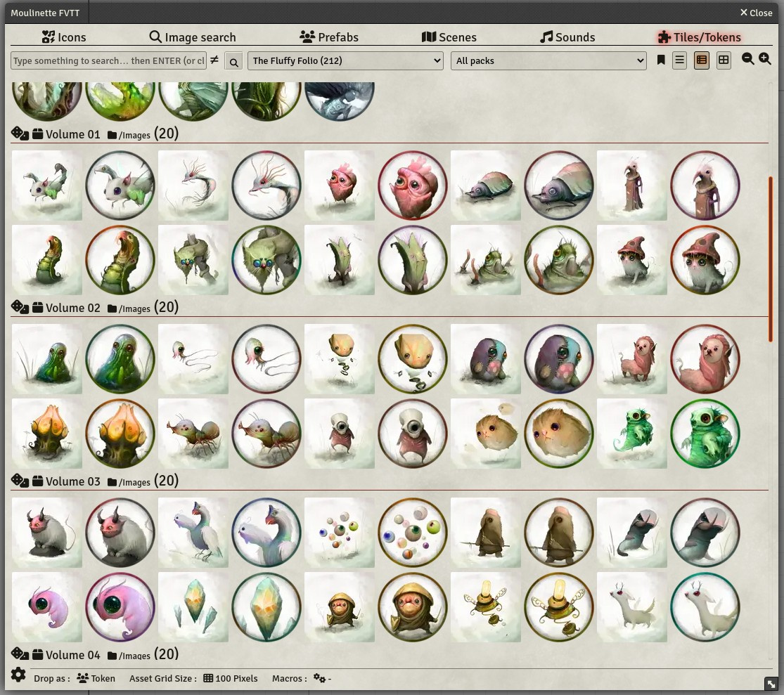Open /Images folder under Volume 01
The height and width of the screenshot is (695, 784).
pos(129,135)
